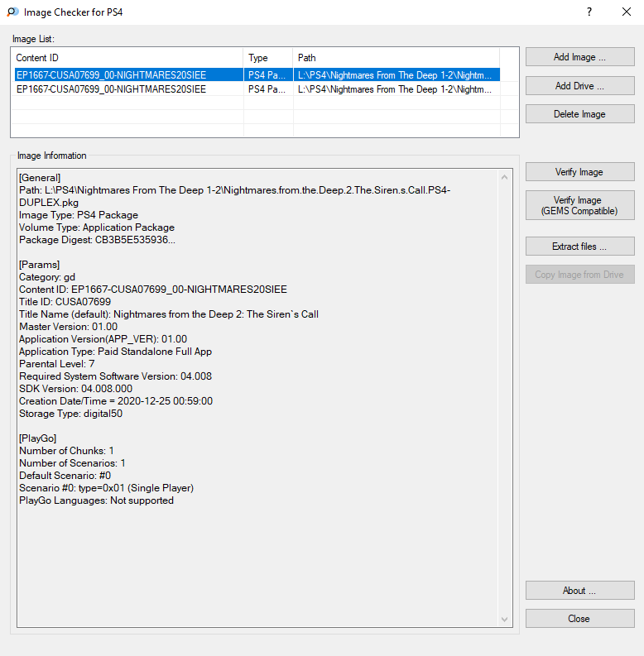Image resolution: width=644 pixels, height=656 pixels.
Task: Click the Required System Software Version line
Action: 116,376
